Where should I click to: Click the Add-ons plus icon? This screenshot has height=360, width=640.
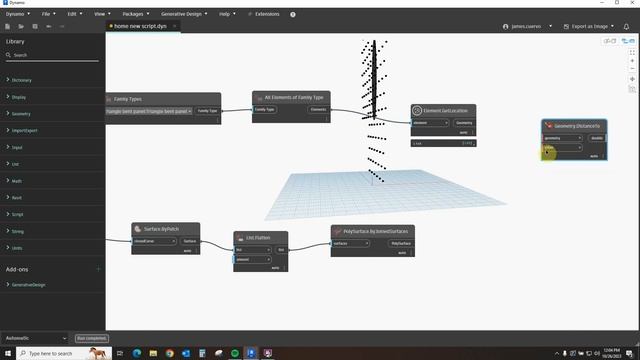click(x=98, y=269)
